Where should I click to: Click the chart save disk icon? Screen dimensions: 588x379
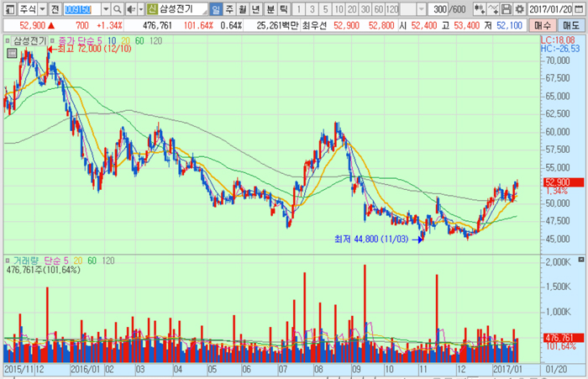tap(506, 9)
